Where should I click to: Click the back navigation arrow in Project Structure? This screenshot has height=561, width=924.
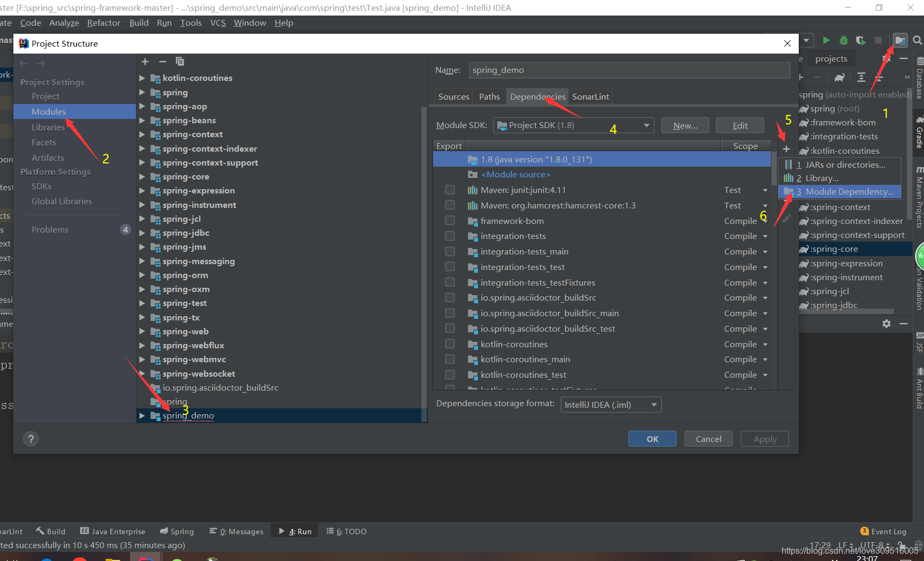[x=24, y=63]
